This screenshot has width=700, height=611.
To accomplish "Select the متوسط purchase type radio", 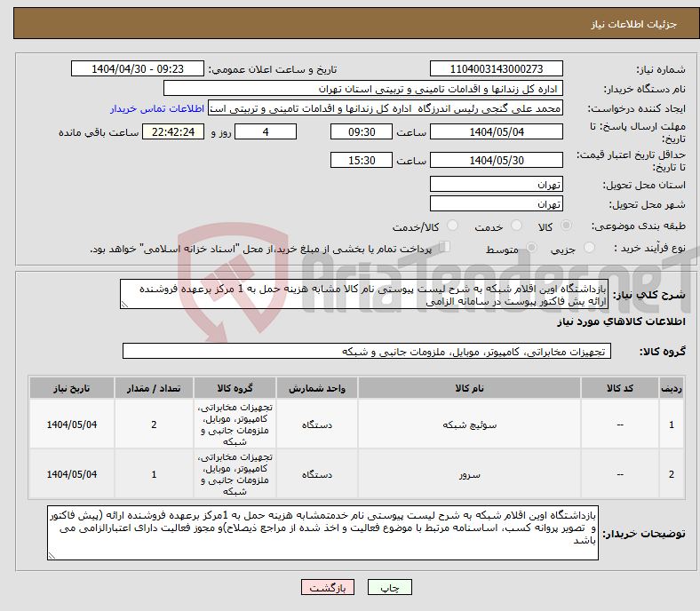I will [x=531, y=247].
